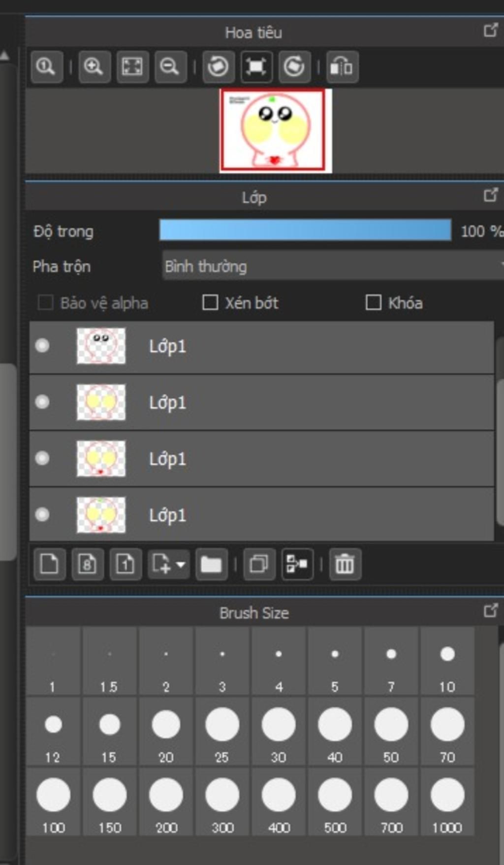
Task: Rotate canvas right using navigator icon
Action: [x=294, y=67]
